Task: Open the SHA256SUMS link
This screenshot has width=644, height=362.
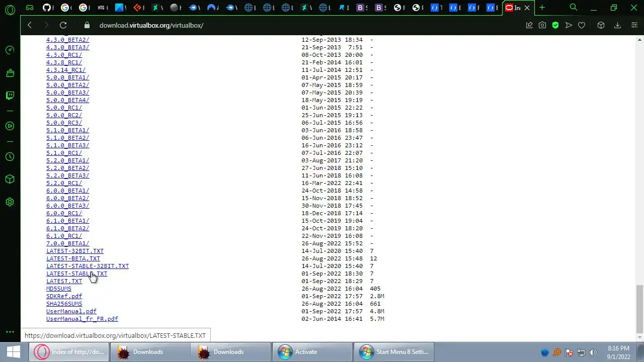Action: pyautogui.click(x=64, y=304)
